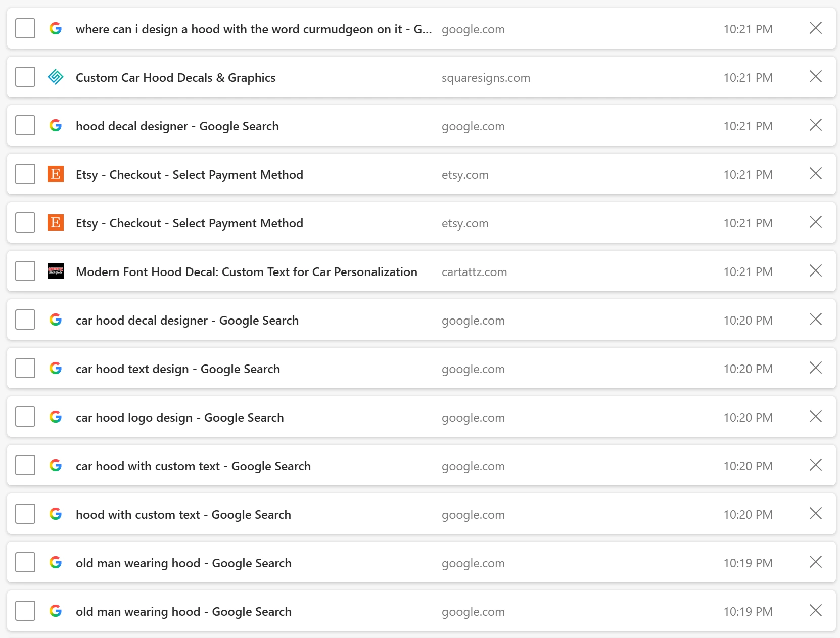Click the squaresigns.com favicon icon
The image size is (840, 638).
pos(56,77)
